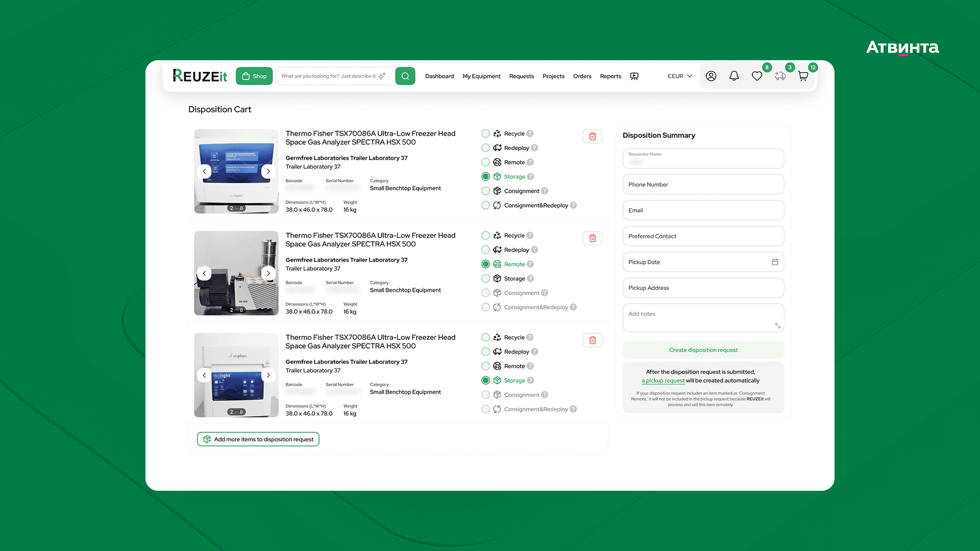980x551 pixels.
Task: Click the expand icon in Add notes box
Action: (778, 325)
